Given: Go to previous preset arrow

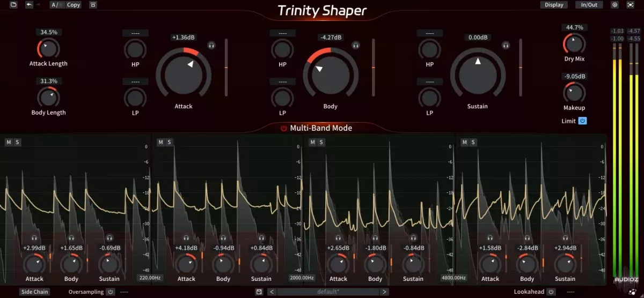Looking at the screenshot, I should click(x=272, y=292).
